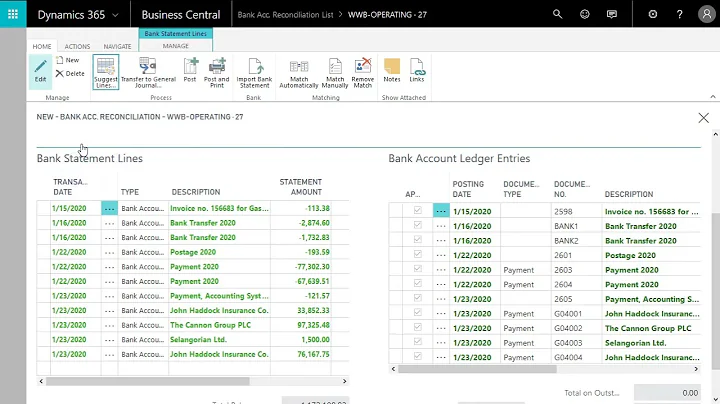The image size is (720, 404).
Task: Click Import Bank Statement icon
Action: coord(254,72)
